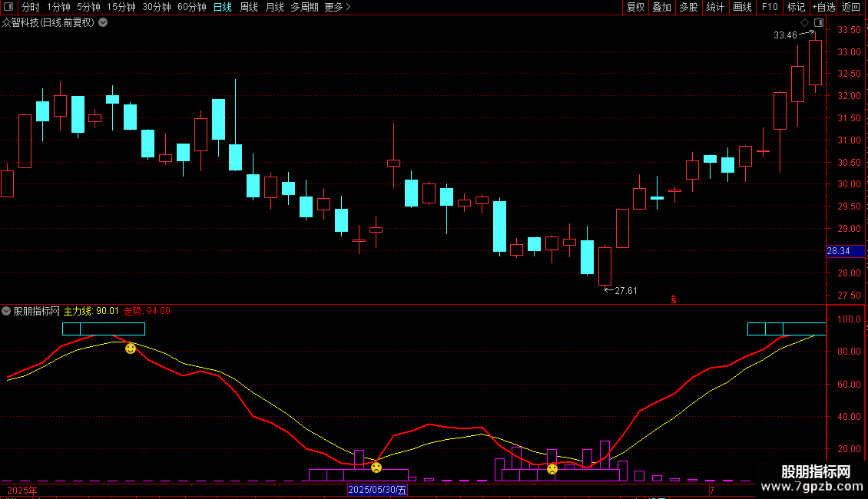Image resolution: width=868 pixels, height=499 pixels.
Task: Select the 日线 daily chart tab
Action: [223, 7]
